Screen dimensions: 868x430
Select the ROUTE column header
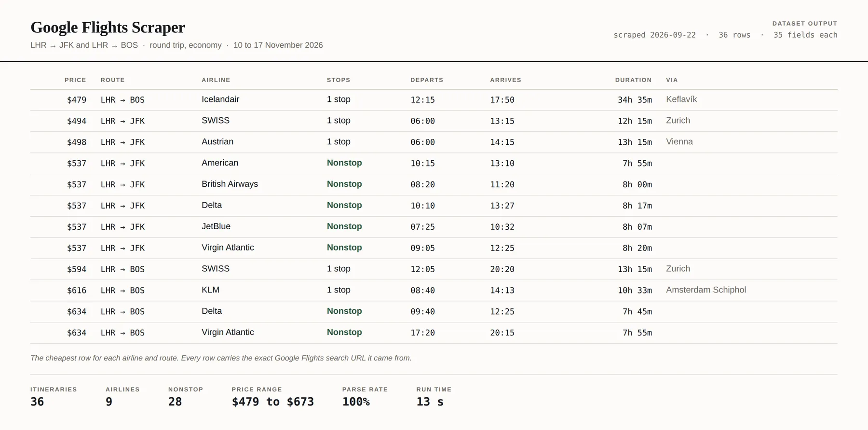(112, 80)
